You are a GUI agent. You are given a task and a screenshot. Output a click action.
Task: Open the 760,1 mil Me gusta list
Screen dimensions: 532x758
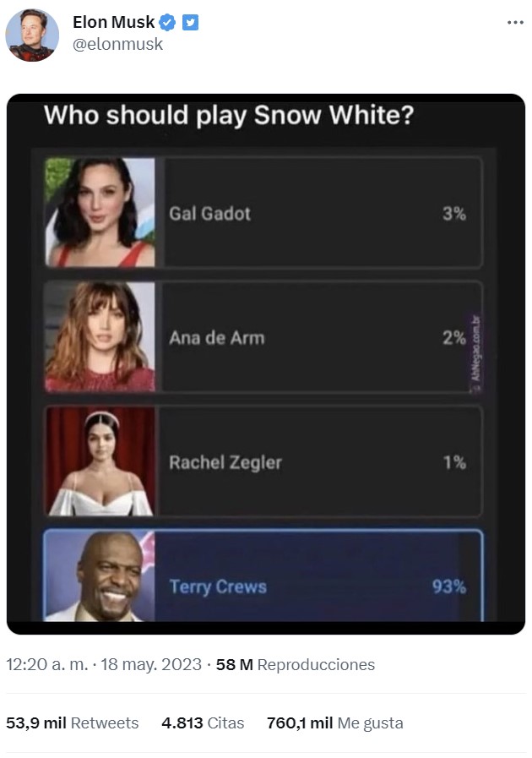click(335, 723)
